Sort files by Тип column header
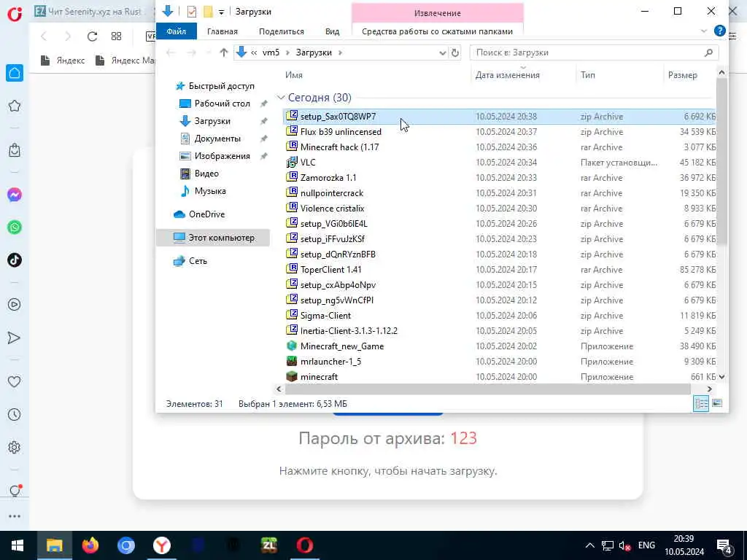The height and width of the screenshot is (560, 747). click(588, 75)
